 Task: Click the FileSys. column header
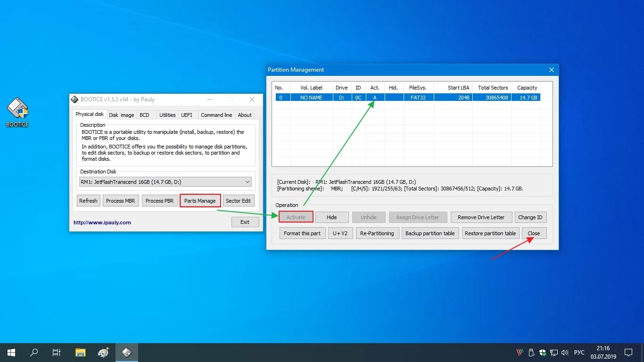pos(418,88)
